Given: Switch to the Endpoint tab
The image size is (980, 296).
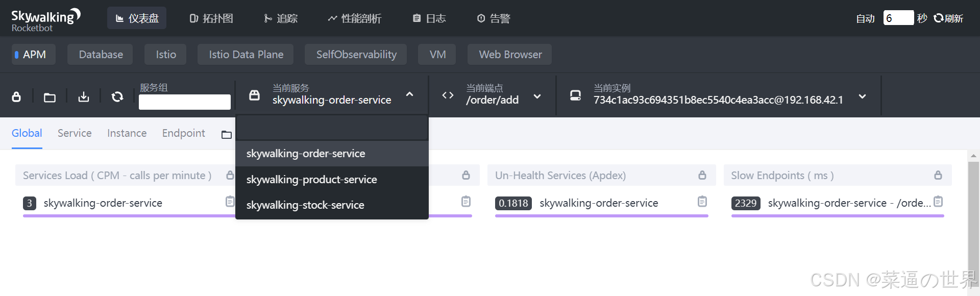Looking at the screenshot, I should [x=183, y=133].
